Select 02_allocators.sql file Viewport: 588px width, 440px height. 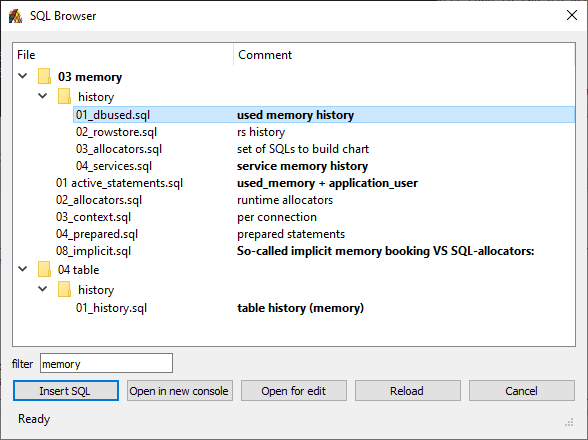tap(99, 200)
